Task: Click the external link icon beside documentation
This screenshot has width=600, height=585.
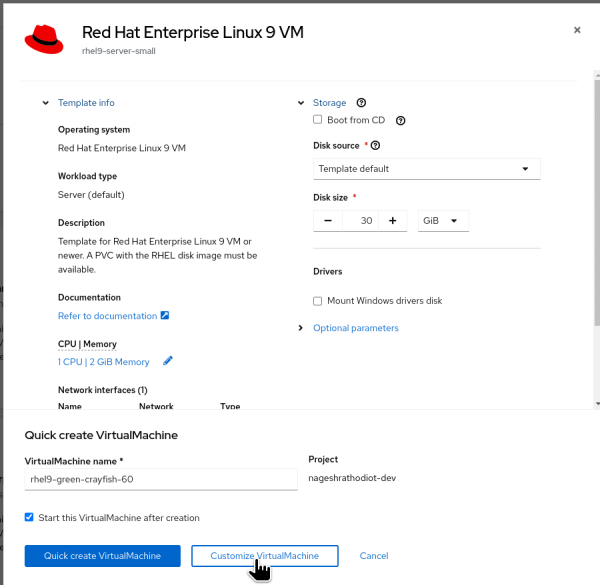Action: click(x=165, y=316)
